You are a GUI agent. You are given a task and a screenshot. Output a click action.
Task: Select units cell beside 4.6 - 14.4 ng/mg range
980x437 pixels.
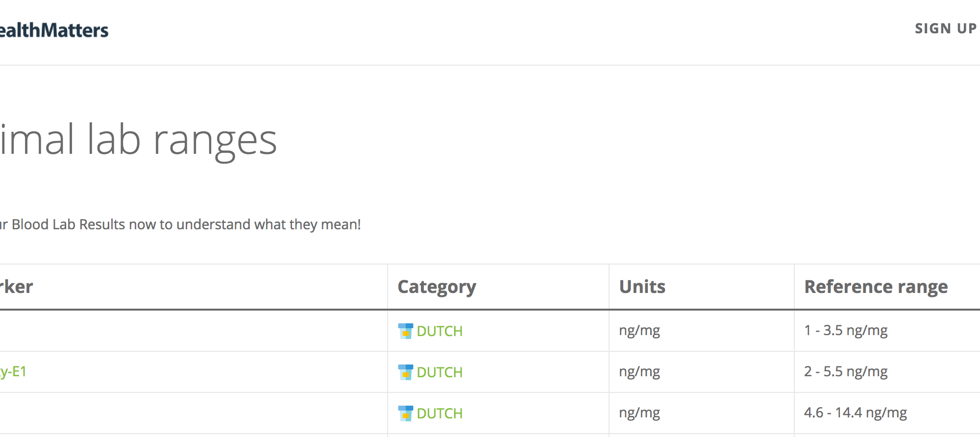(639, 413)
